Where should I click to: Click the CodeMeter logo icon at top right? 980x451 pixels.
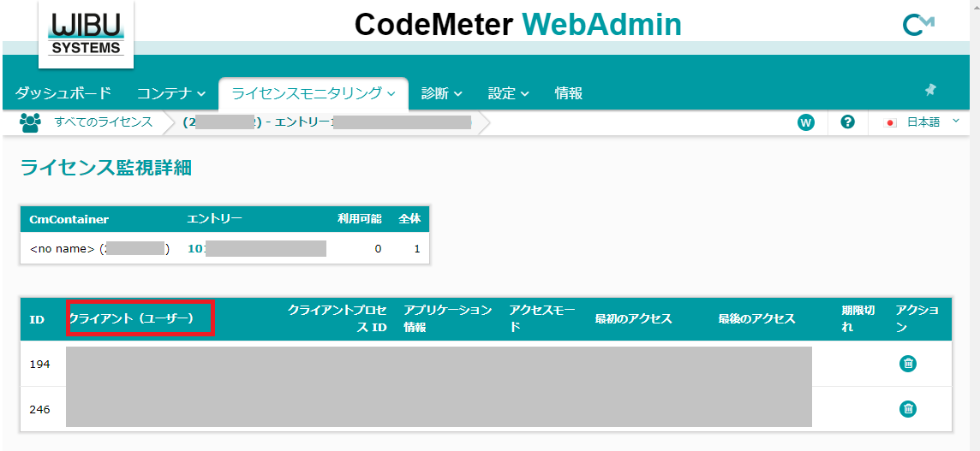tap(918, 24)
